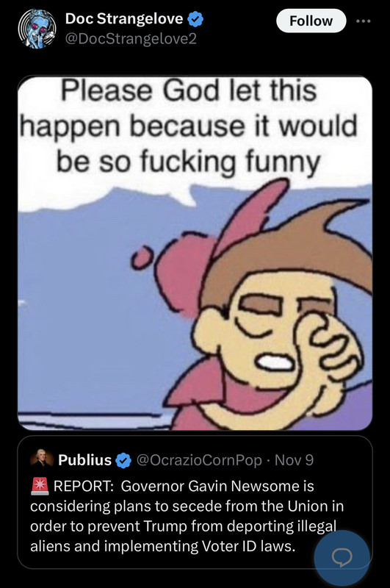Screen dimensions: 390x588
Task: Visit the @OcrazioCornPop handle
Action: [199, 460]
